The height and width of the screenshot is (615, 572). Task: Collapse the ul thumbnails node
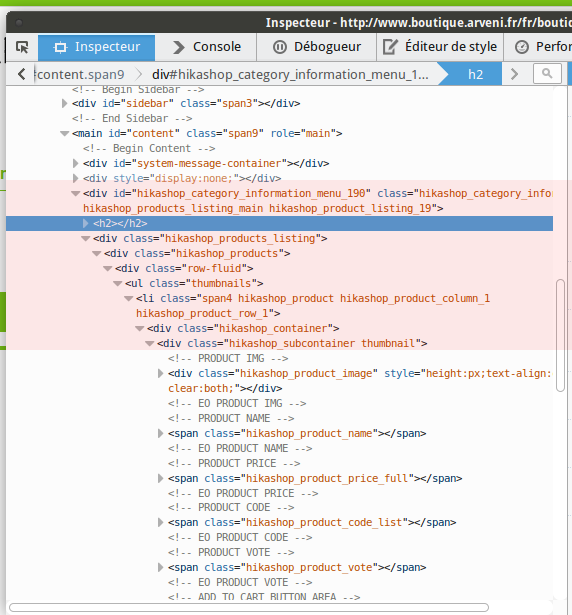tap(117, 283)
